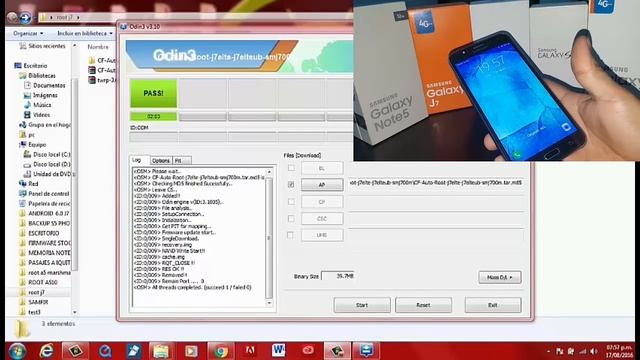Click log scrollbar down arrow in Odin
This screenshot has height=360, width=640.
coord(269,303)
